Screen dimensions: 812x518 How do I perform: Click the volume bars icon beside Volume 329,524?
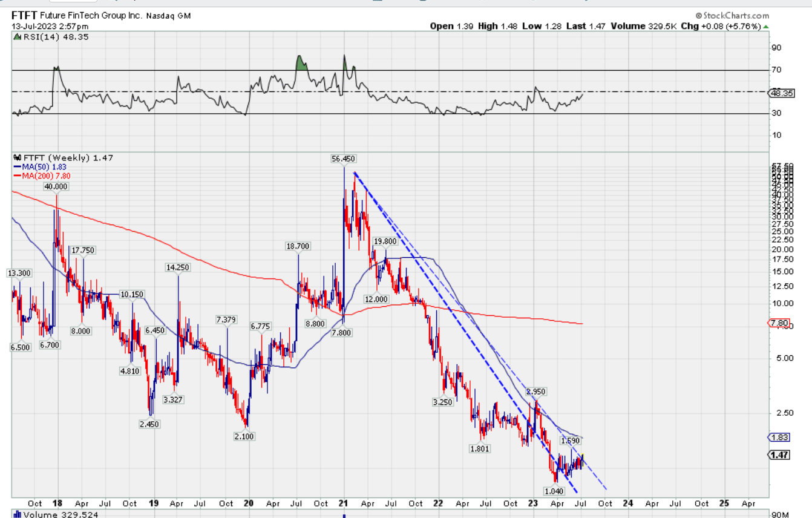pyautogui.click(x=16, y=514)
